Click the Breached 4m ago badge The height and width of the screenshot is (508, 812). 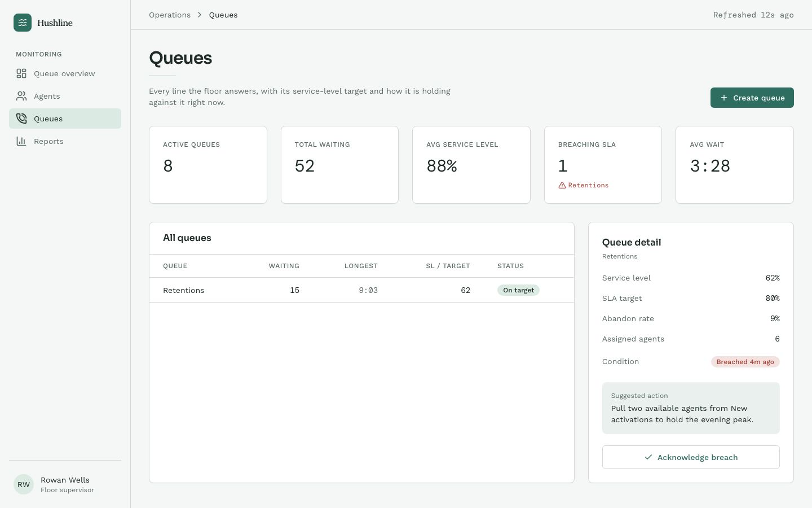pos(745,362)
